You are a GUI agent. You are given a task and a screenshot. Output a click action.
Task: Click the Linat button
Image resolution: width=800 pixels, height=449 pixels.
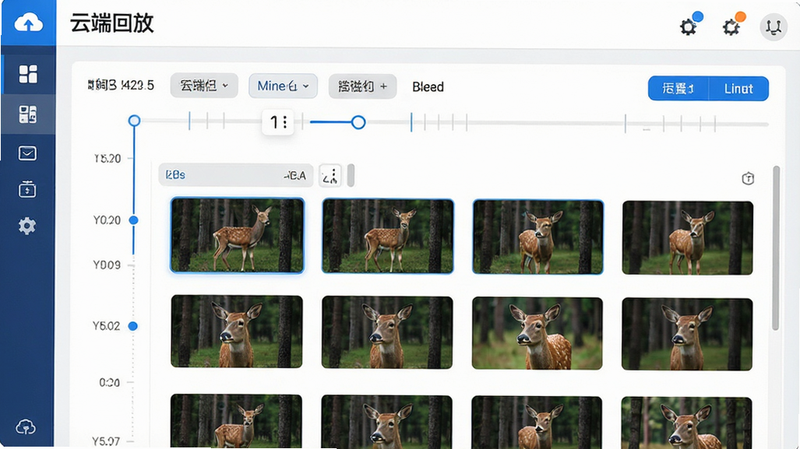pyautogui.click(x=739, y=89)
